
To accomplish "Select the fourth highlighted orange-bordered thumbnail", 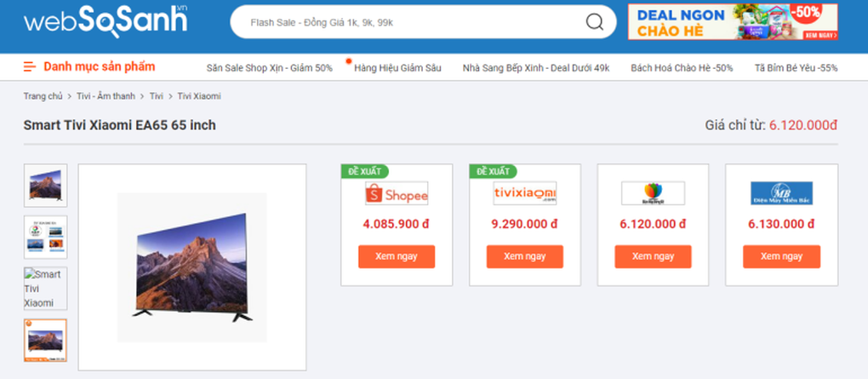I will [45, 340].
